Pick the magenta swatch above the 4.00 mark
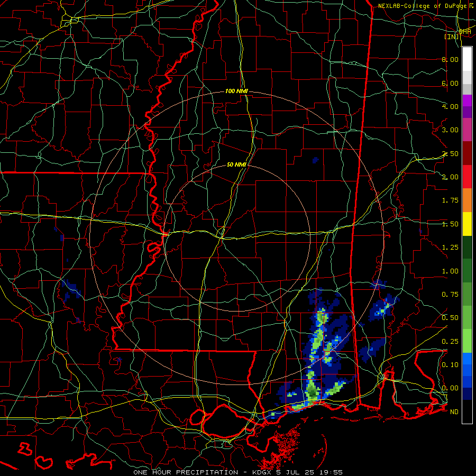The image size is (476, 476). click(x=467, y=100)
